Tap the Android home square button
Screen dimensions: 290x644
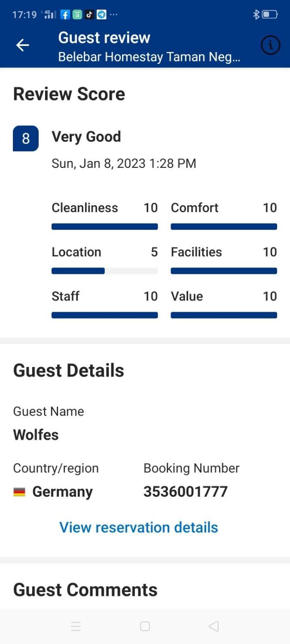pos(145,626)
